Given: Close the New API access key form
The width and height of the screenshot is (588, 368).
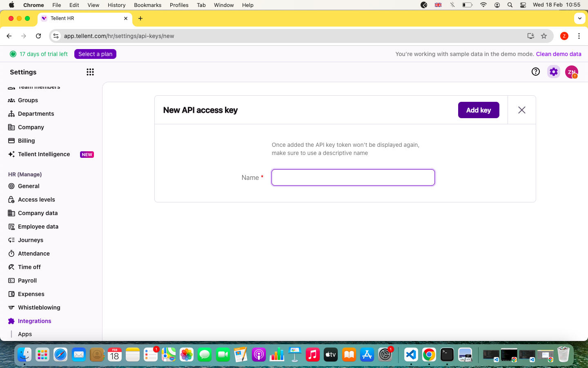Looking at the screenshot, I should point(522,110).
